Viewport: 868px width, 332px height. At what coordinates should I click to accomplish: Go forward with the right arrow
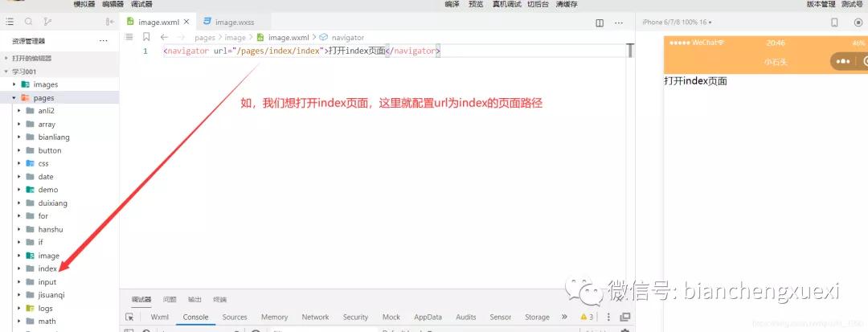pos(181,37)
